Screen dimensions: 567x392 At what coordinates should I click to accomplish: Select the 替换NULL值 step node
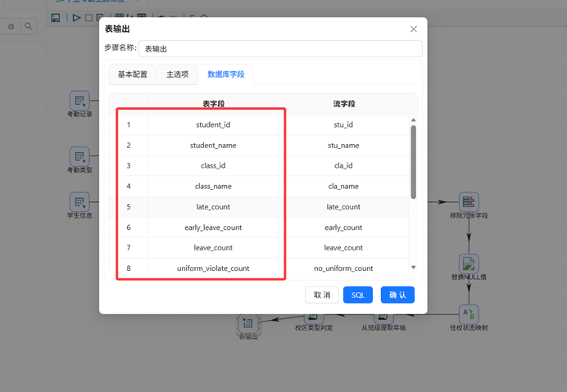pos(469,264)
